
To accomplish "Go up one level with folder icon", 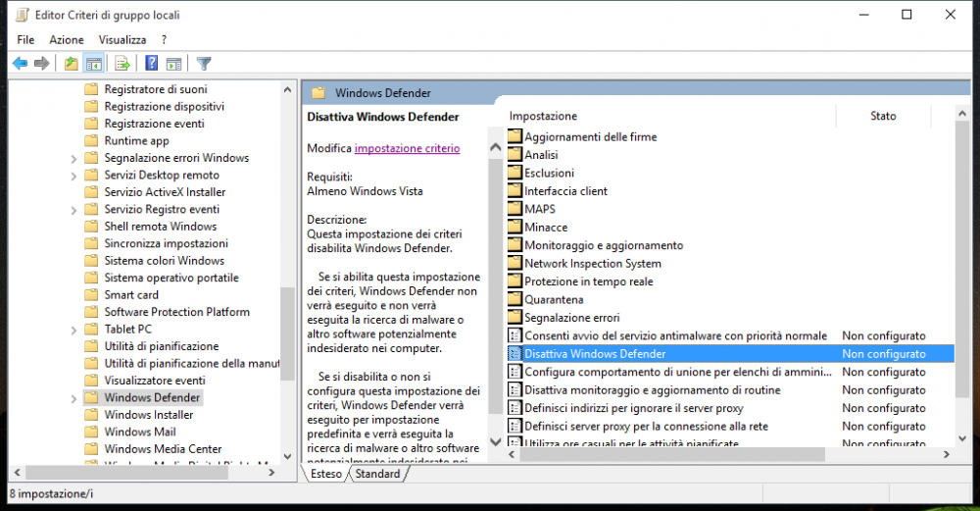I will click(71, 64).
